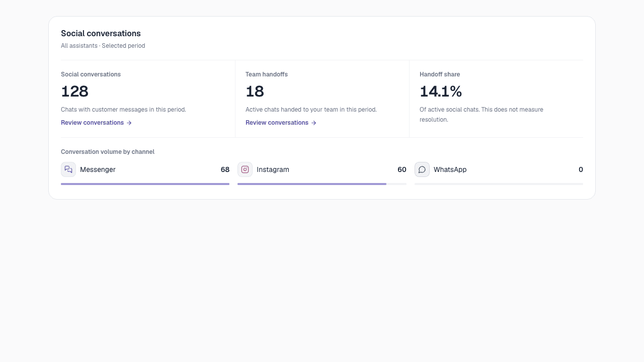Click the Instagram channel icon
This screenshot has width=644, height=362.
245,169
